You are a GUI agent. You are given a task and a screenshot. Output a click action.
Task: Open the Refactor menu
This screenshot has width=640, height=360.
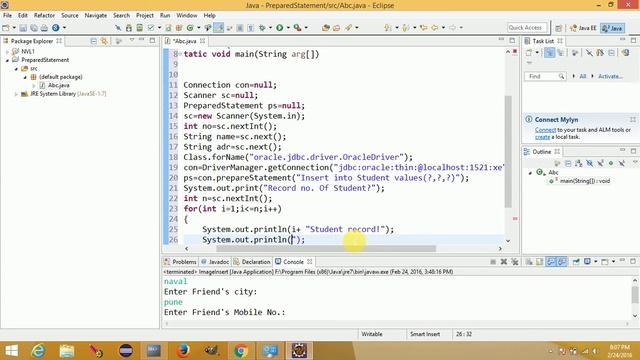(x=44, y=16)
